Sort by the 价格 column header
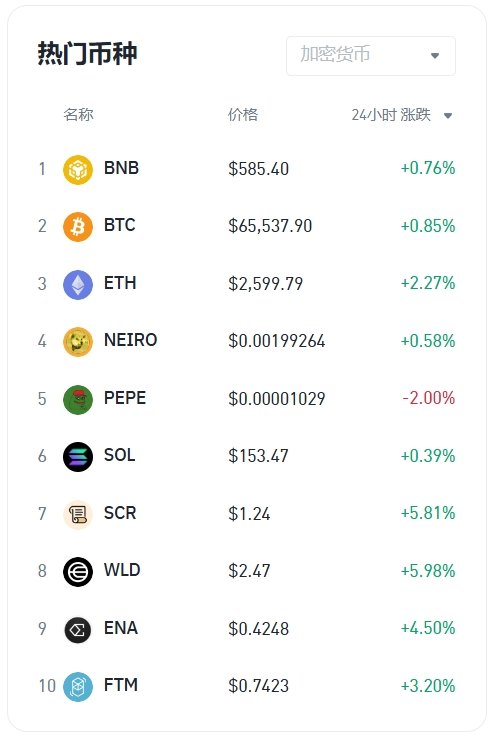Screen dimensions: 494x741 coord(243,114)
